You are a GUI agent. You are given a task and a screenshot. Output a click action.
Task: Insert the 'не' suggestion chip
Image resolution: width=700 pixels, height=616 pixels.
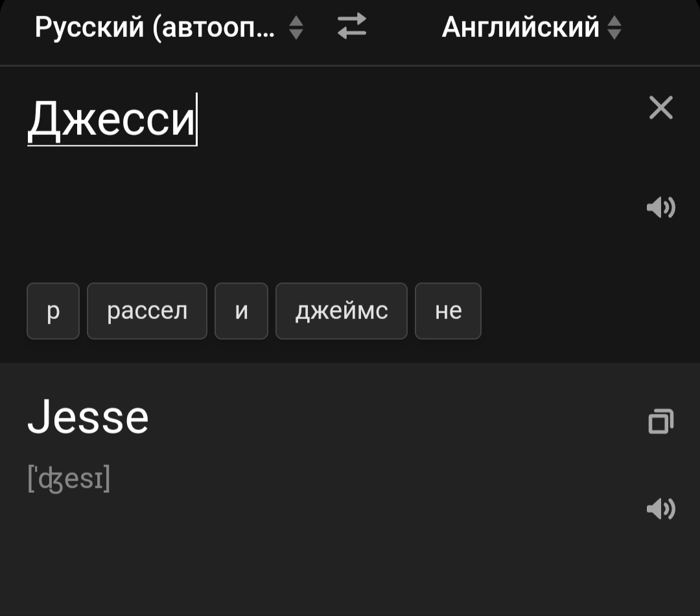click(448, 311)
